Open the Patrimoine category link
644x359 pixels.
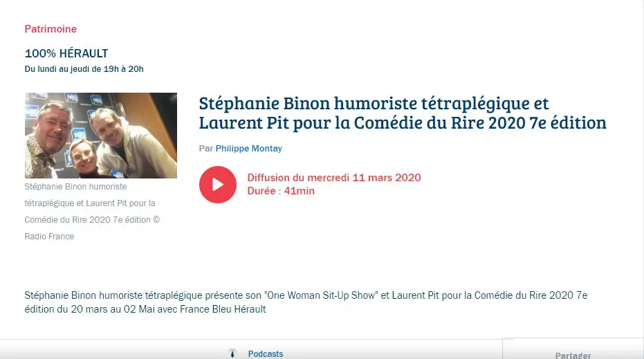[50, 29]
